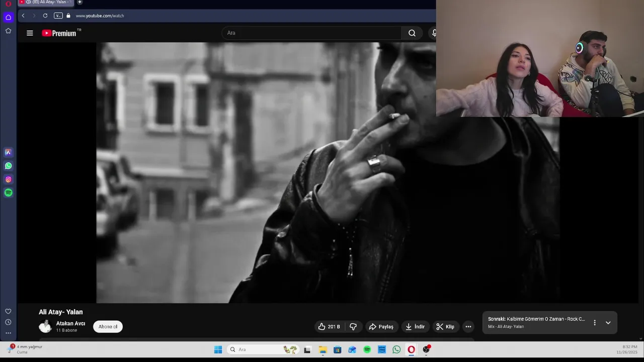Open the Atakan Avcı channel name link
644x362 pixels.
click(x=70, y=323)
